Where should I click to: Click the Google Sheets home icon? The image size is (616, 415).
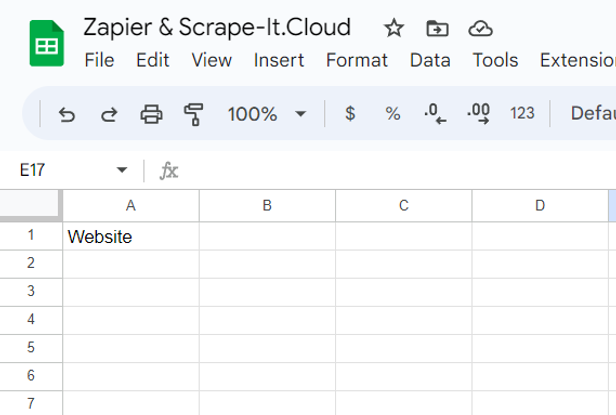tap(46, 44)
